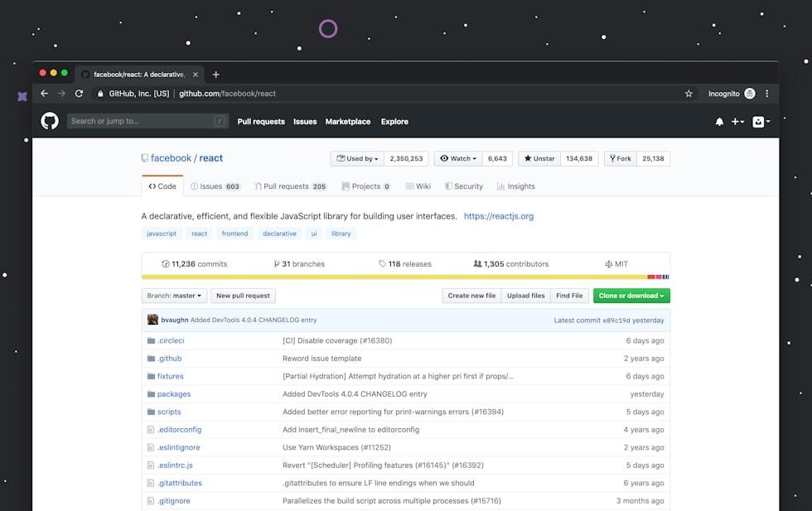Open stargazers count 134,638
The image size is (812, 511).
[579, 158]
